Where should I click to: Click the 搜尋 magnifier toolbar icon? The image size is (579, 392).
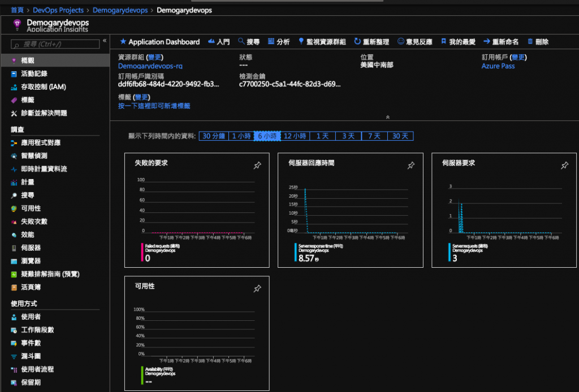coord(241,41)
